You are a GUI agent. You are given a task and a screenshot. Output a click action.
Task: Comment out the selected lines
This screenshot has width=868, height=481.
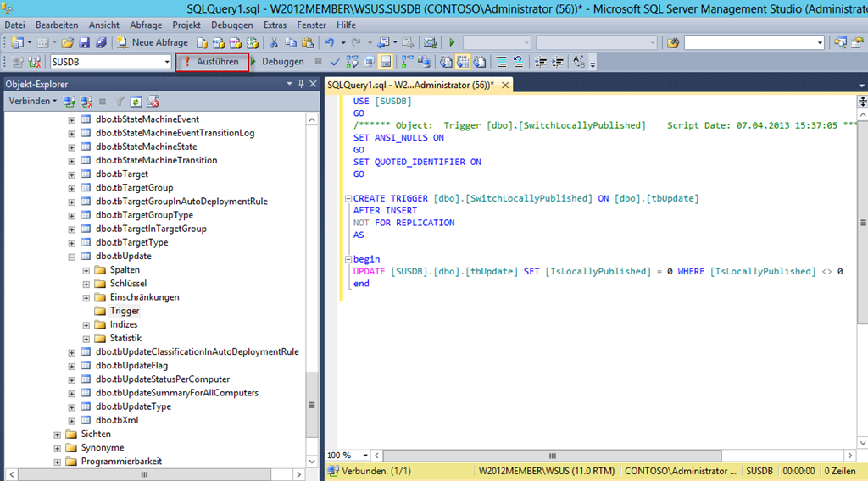[x=501, y=62]
